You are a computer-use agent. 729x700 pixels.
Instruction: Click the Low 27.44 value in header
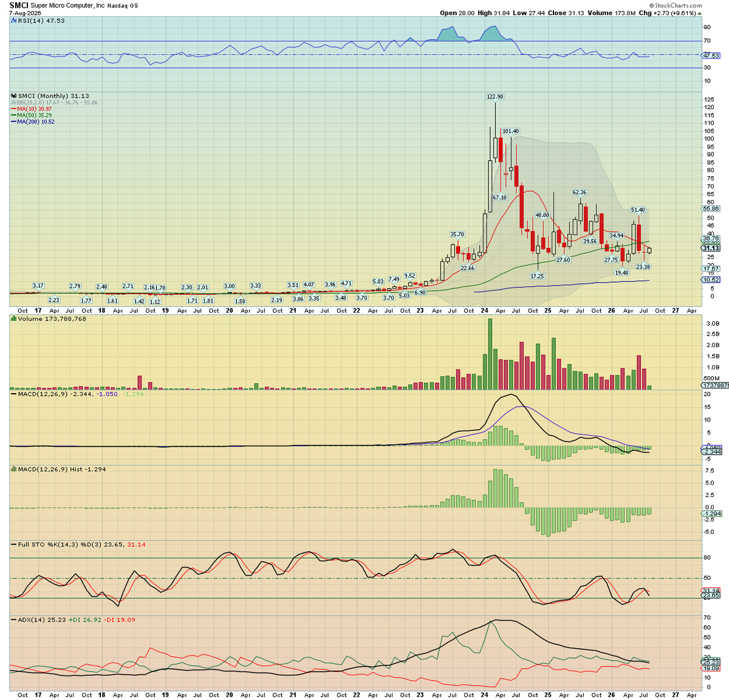point(528,13)
